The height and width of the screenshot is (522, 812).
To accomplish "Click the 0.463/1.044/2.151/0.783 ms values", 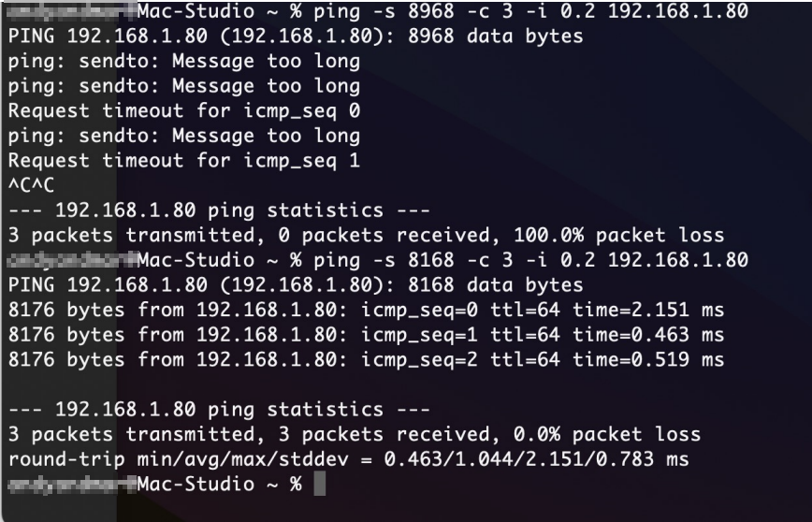I will click(x=529, y=458).
